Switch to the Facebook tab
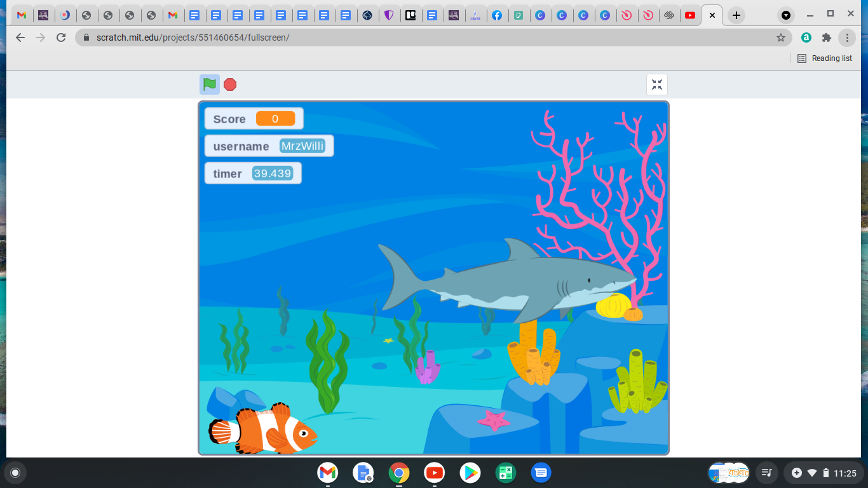 [x=497, y=15]
